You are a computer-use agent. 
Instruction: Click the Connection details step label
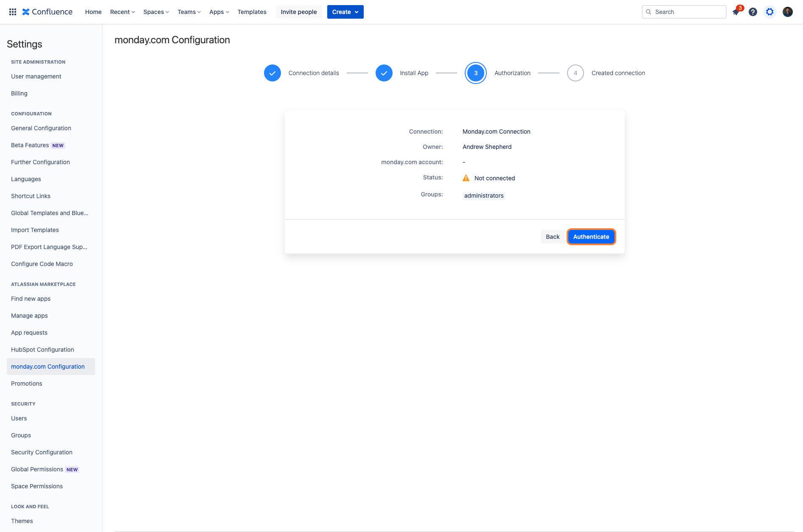tap(314, 73)
